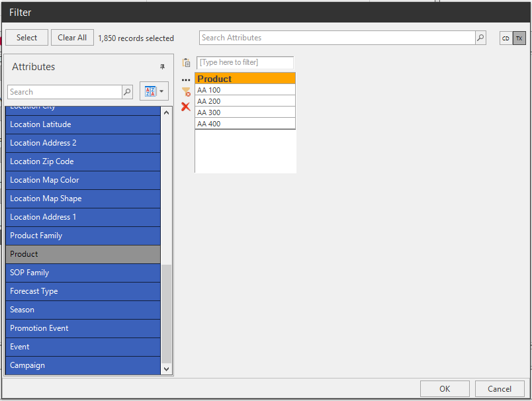The image size is (532, 401).
Task: Select the Location Address 2 attribute
Action: [83, 143]
